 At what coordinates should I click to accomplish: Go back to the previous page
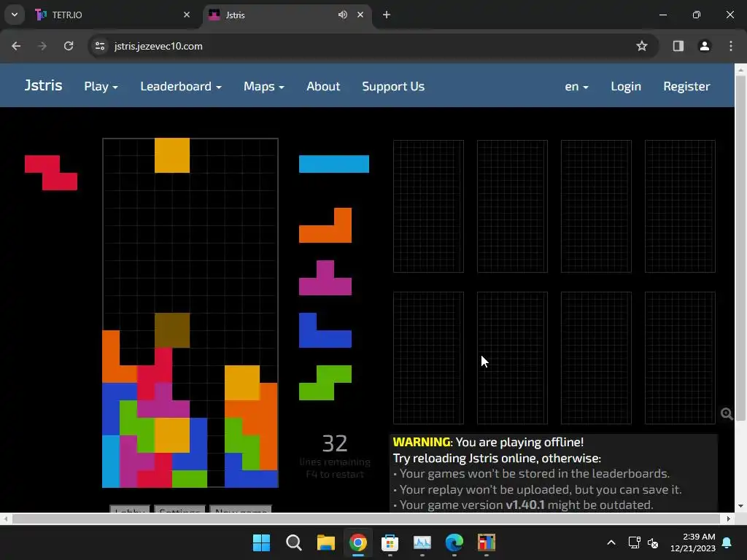point(16,46)
